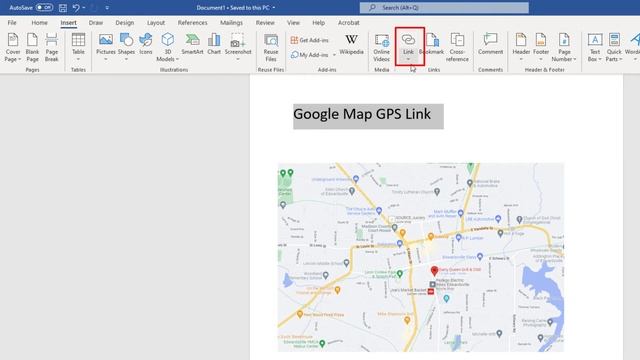This screenshot has height=360, width=640.
Task: Click My Add-ins button
Action: [310, 55]
